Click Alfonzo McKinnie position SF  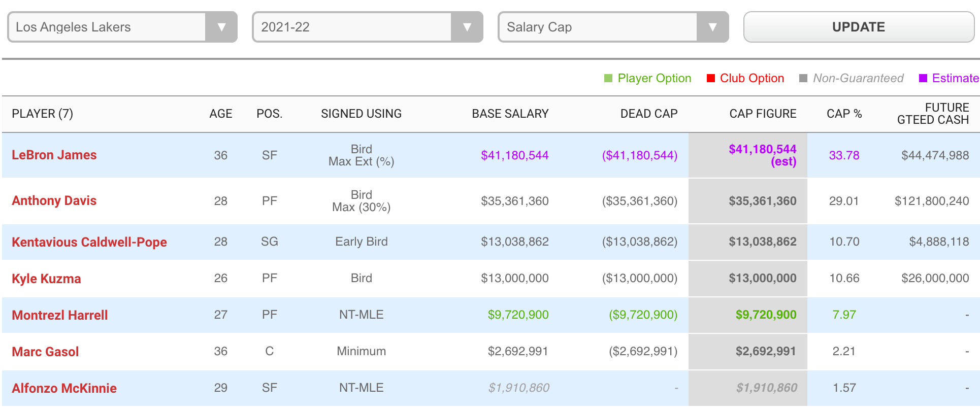tap(270, 388)
